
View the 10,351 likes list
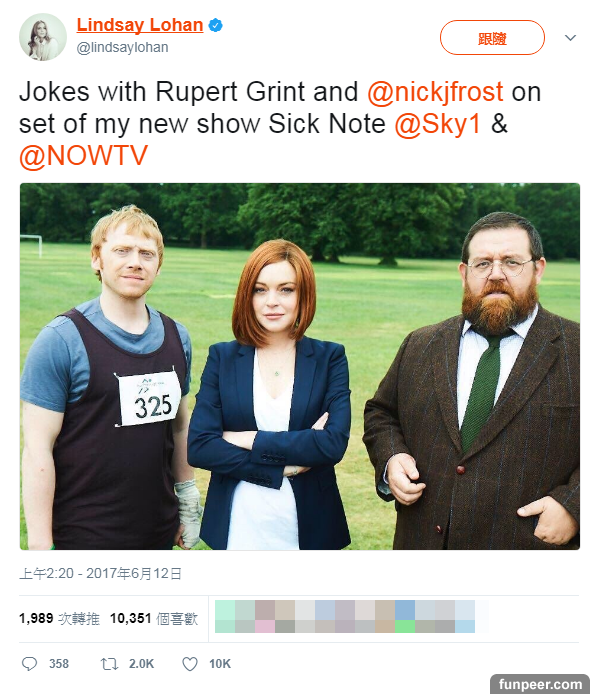tap(154, 618)
